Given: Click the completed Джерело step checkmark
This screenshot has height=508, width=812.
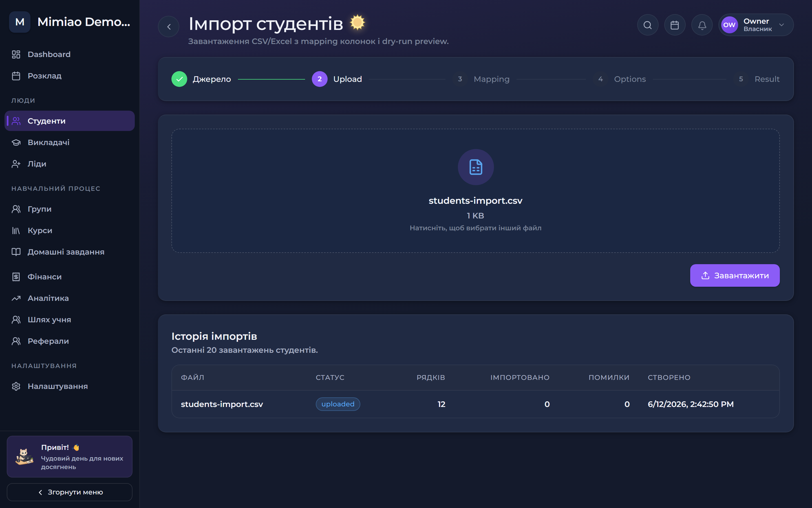Looking at the screenshot, I should tap(179, 79).
